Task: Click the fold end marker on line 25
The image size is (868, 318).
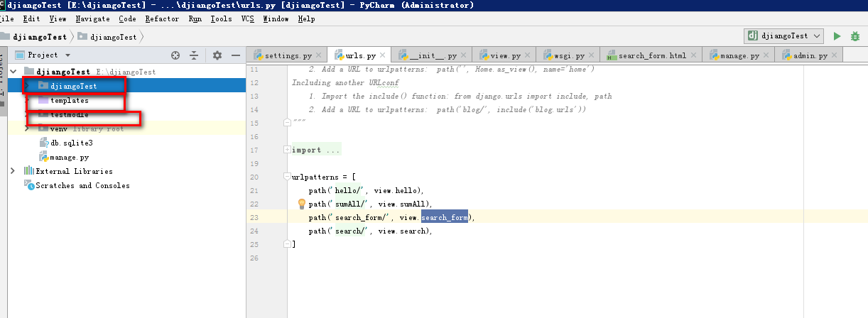Action: pyautogui.click(x=287, y=244)
